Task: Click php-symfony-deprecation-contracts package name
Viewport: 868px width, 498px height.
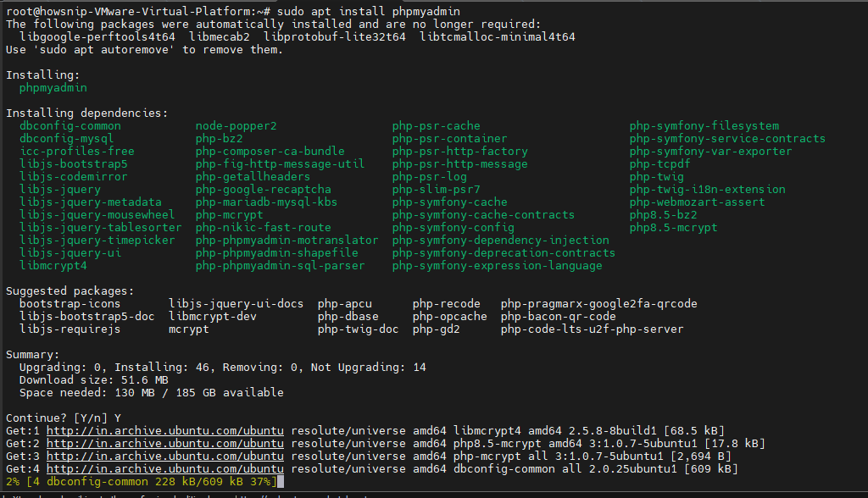Action: tap(504, 253)
